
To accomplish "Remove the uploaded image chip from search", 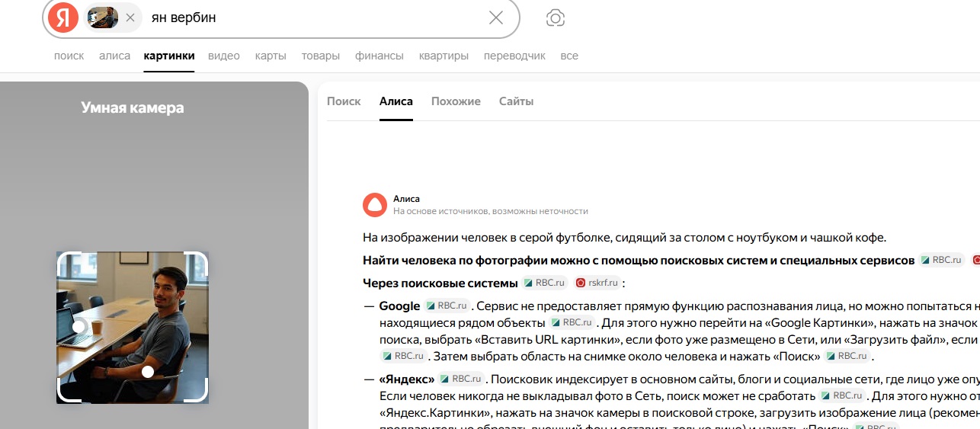I will 130,18.
